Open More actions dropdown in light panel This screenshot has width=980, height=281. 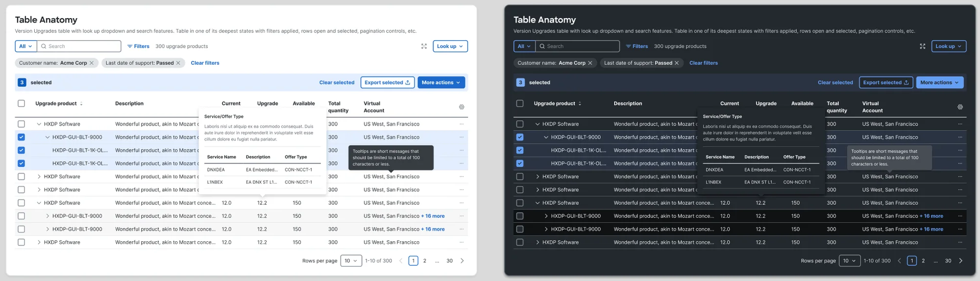pyautogui.click(x=441, y=82)
